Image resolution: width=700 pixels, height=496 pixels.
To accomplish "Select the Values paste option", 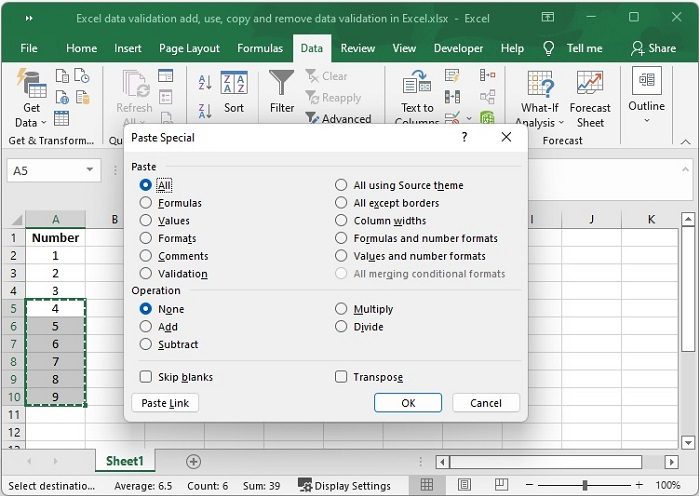I will click(x=147, y=221).
